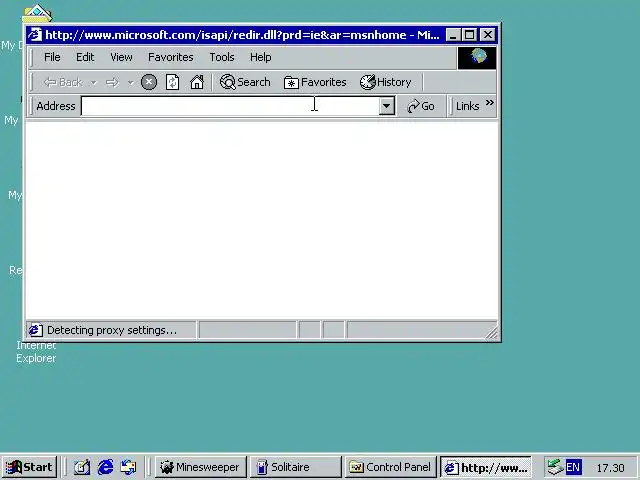640x480 pixels.
Task: Click the status bar page icon
Action: pos(35,330)
